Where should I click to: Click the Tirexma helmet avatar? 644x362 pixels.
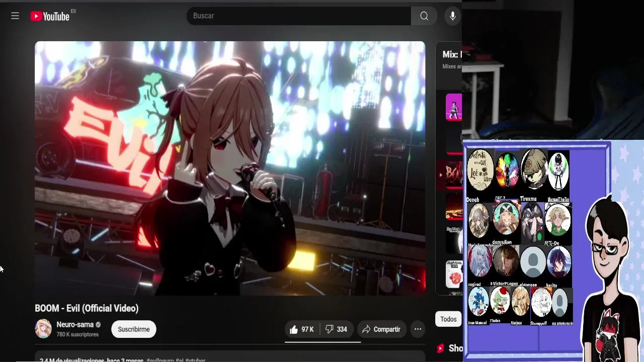(x=534, y=169)
